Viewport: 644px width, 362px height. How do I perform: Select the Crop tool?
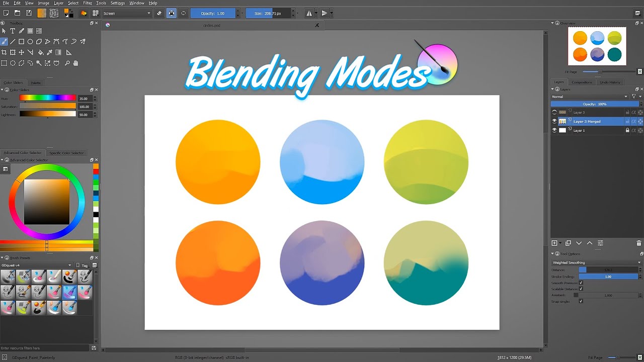[4, 52]
